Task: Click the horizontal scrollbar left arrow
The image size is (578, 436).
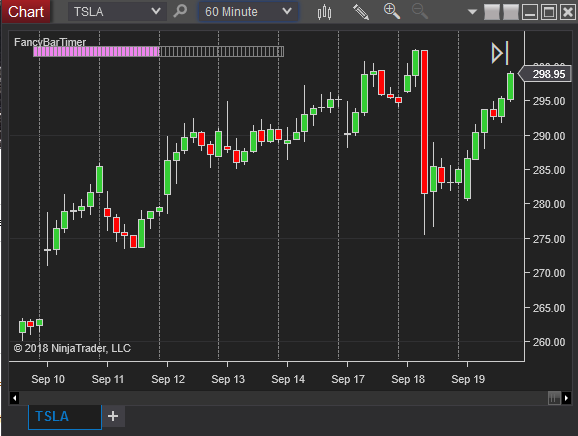Action: pos(14,398)
